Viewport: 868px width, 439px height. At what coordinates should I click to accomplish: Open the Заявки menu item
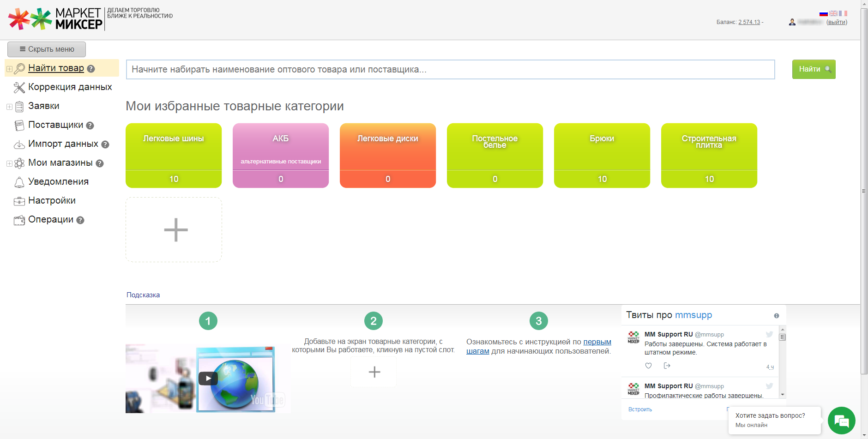[x=44, y=106]
